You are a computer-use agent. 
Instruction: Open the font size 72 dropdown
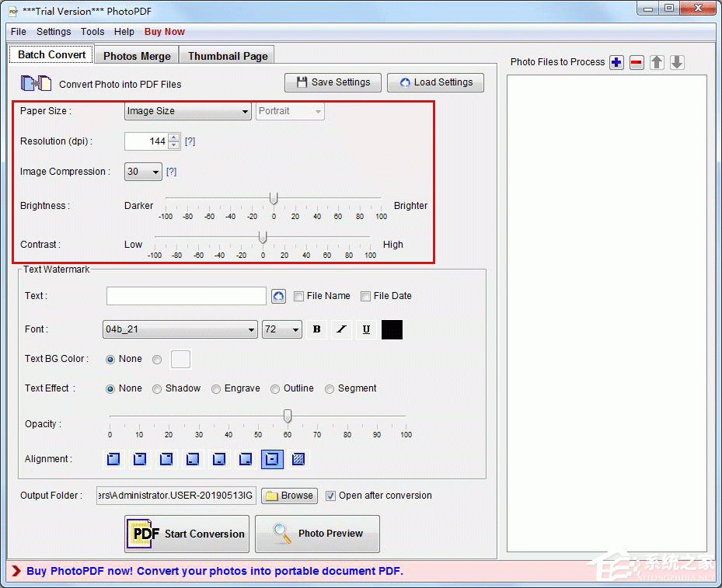pos(282,329)
